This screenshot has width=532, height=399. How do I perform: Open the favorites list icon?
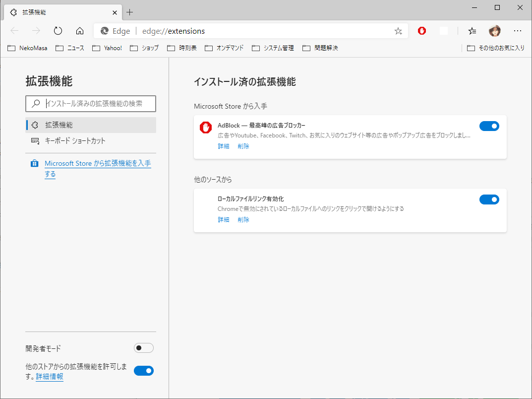click(x=473, y=31)
